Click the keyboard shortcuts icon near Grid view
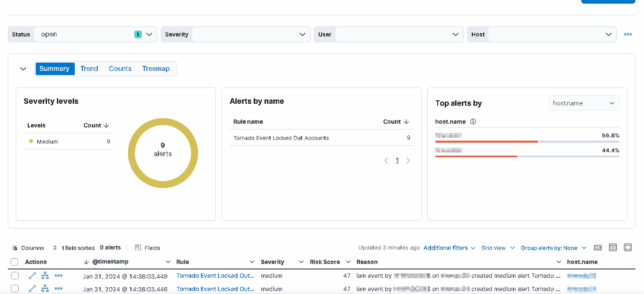The width and height of the screenshot is (644, 294). [598, 247]
